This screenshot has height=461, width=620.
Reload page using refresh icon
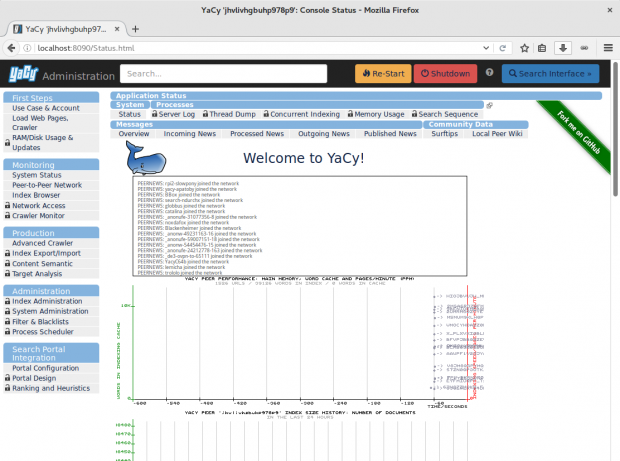pos(503,48)
